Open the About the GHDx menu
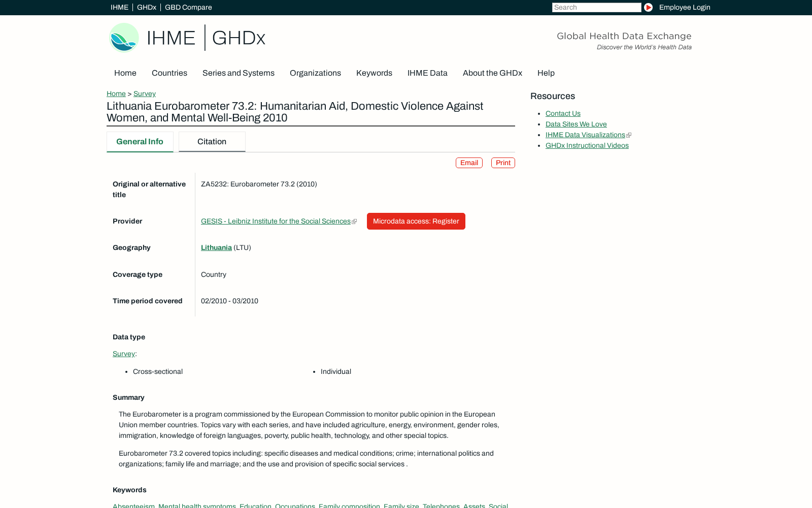 (x=492, y=73)
